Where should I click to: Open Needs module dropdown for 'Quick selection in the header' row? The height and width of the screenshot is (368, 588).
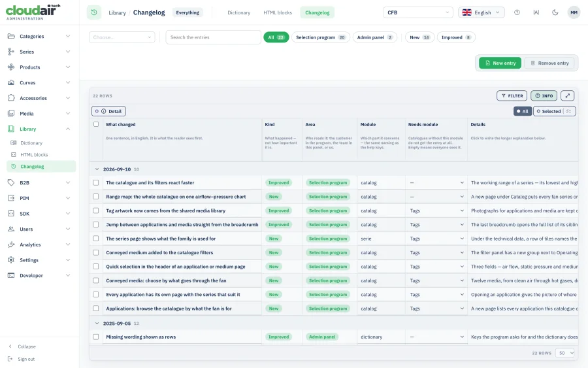[x=436, y=266]
